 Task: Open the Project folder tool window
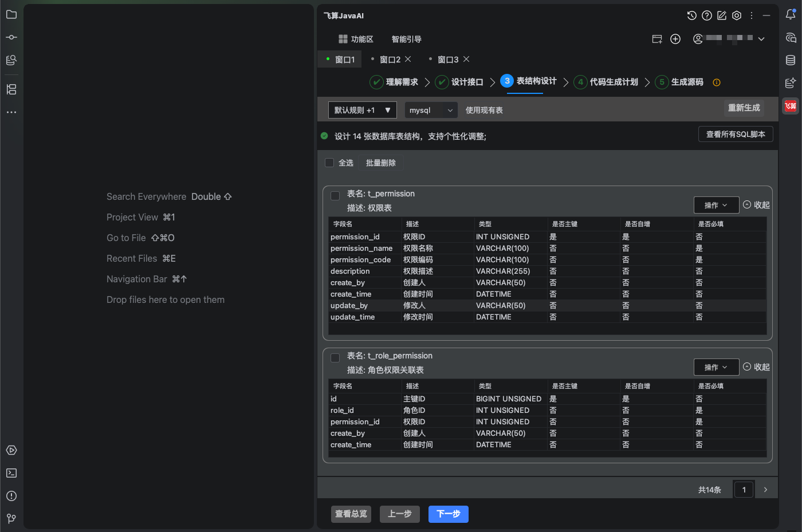11,14
